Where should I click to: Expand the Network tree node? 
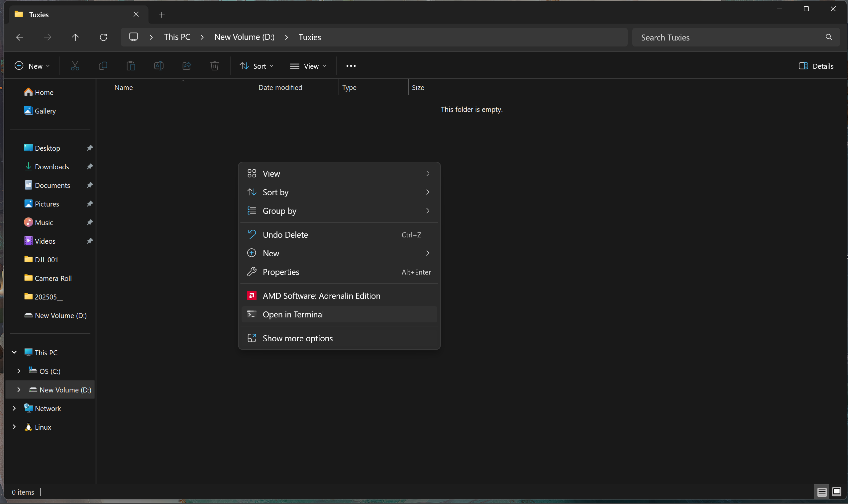pyautogui.click(x=14, y=408)
